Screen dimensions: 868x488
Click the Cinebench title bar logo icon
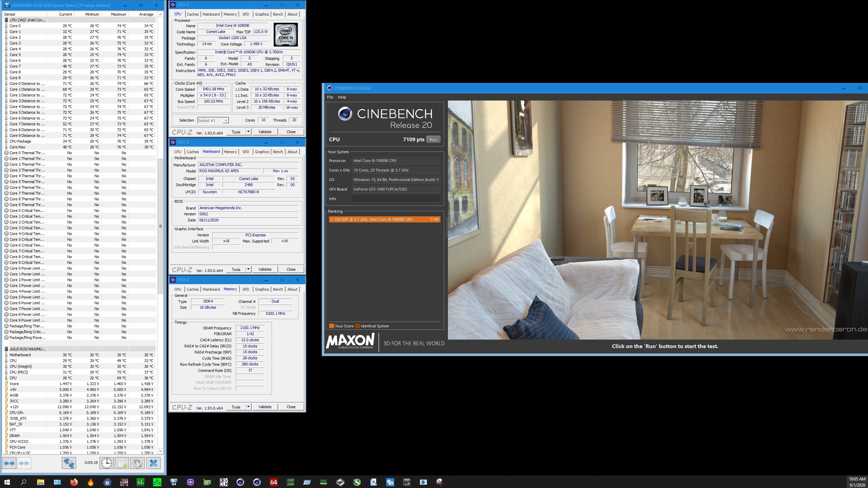point(329,88)
